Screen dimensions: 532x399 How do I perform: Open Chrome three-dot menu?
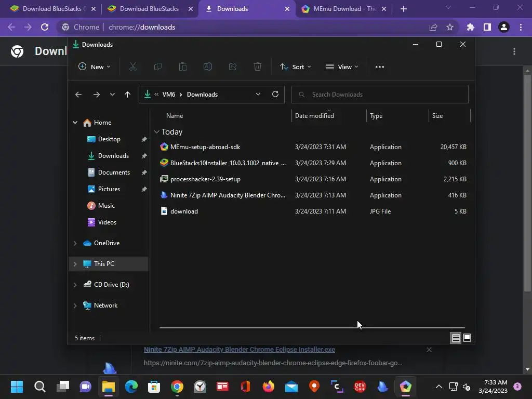point(521,27)
